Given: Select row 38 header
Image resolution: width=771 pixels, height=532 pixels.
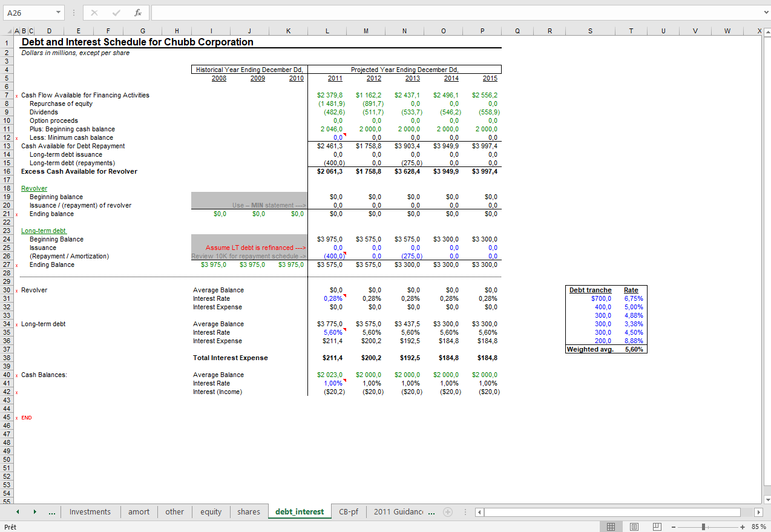Looking at the screenshot, I should coord(6,358).
